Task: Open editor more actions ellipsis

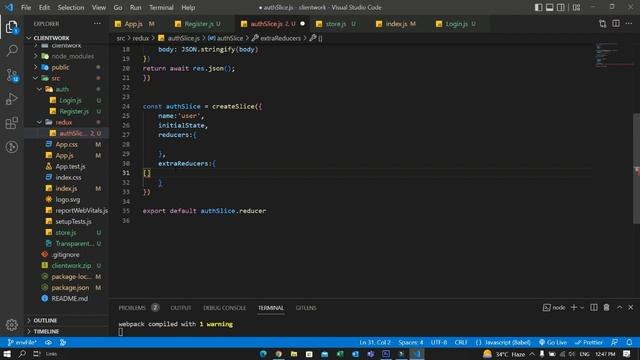Action: (x=629, y=24)
